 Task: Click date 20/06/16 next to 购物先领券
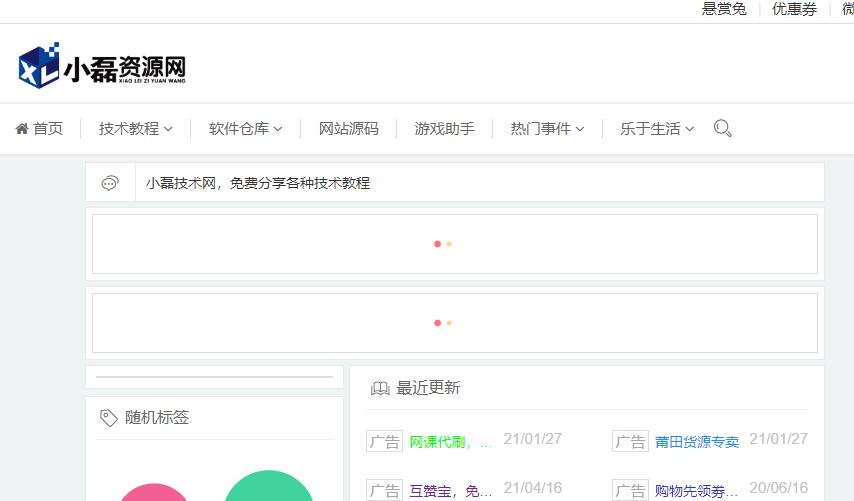tap(778, 488)
